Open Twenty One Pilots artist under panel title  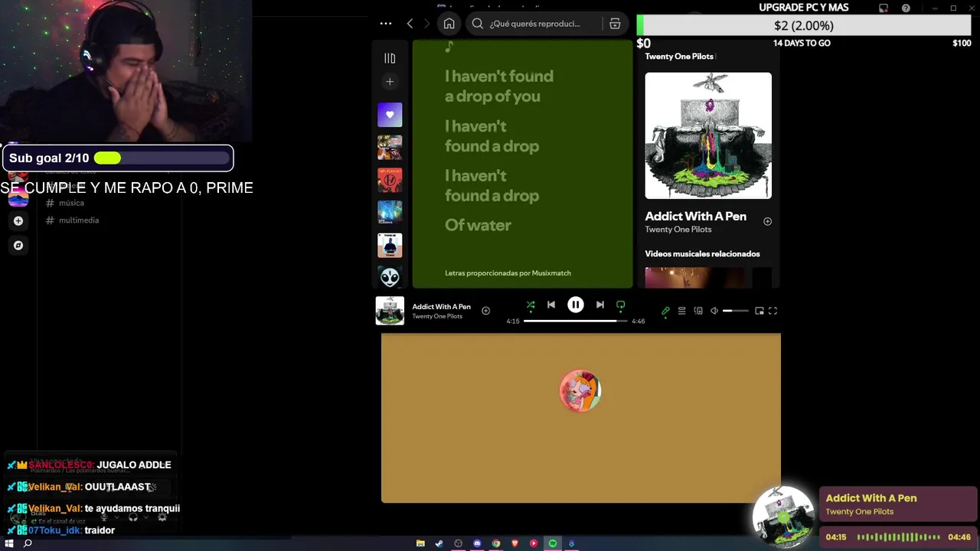(678, 230)
